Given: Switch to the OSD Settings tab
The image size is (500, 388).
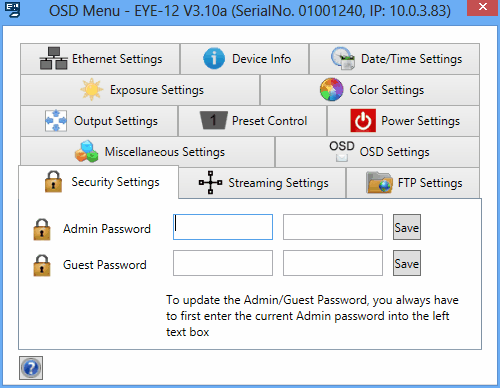Looking at the screenshot, I should pos(377,152).
